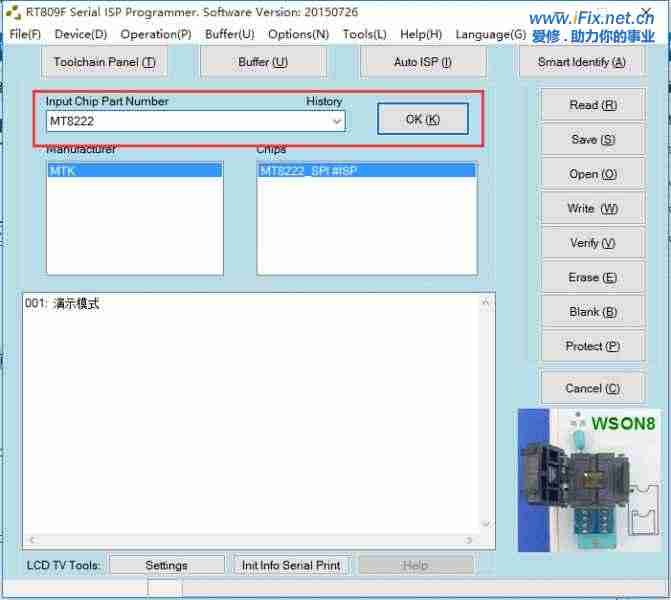Click the Verify (V) button
Screen dimensions: 671x600
coord(592,243)
